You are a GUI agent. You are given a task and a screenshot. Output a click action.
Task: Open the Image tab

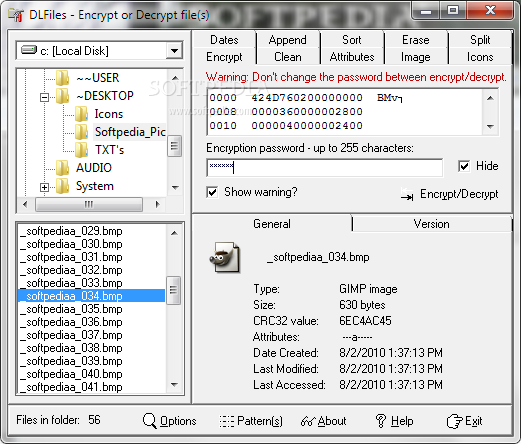point(416,57)
